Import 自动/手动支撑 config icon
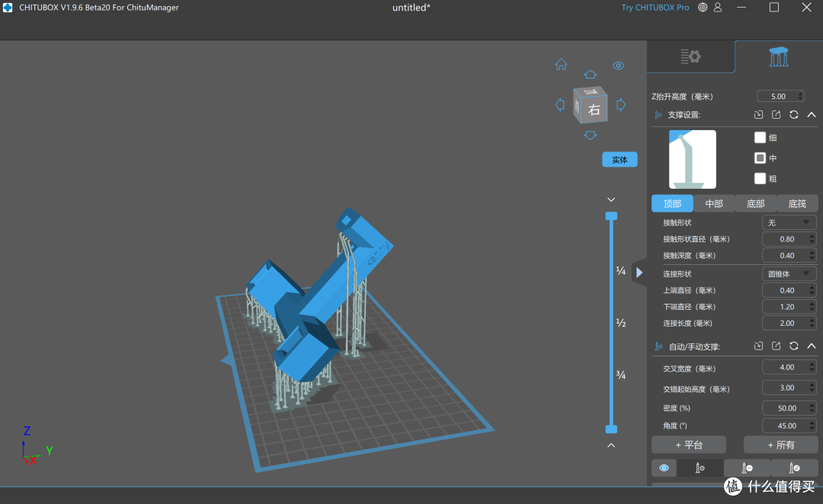 tap(758, 346)
